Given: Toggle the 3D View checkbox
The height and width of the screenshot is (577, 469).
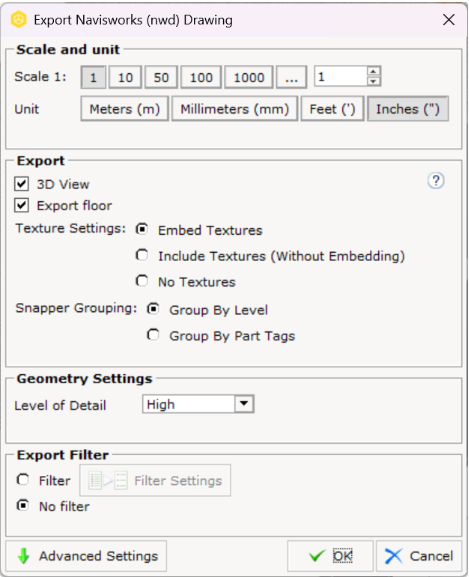Looking at the screenshot, I should tap(21, 183).
